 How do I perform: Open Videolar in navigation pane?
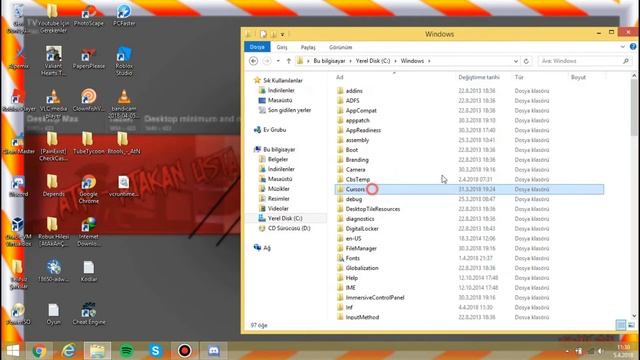pos(278,208)
